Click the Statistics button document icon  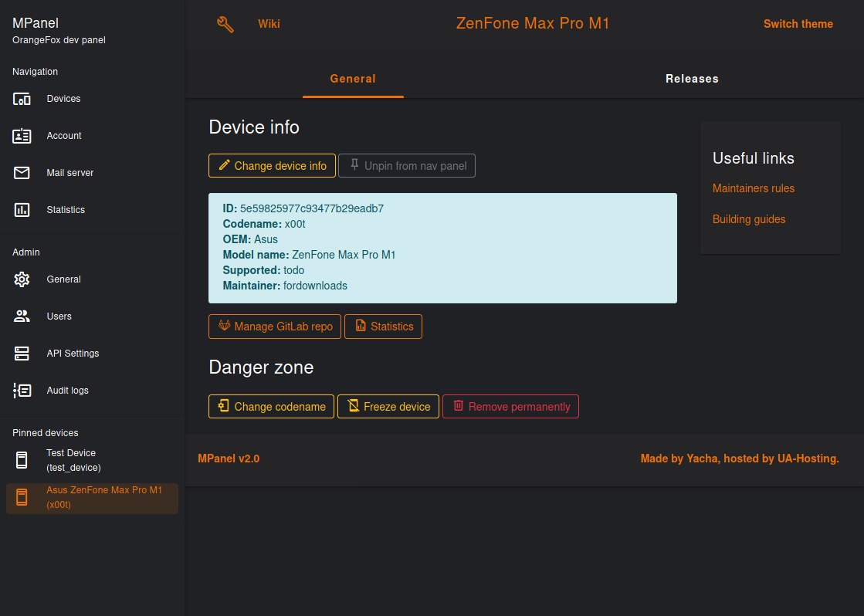point(361,326)
